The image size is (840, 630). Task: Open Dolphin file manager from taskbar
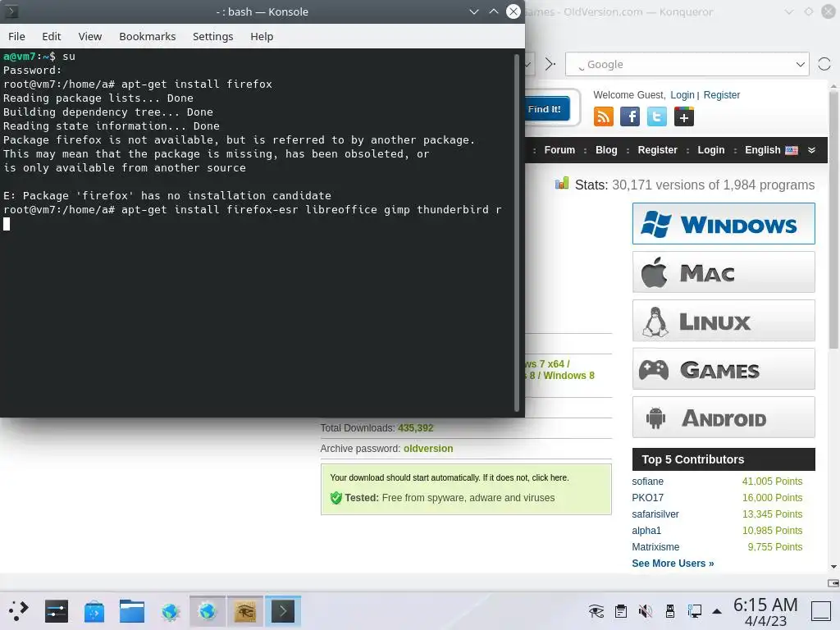pos(132,610)
